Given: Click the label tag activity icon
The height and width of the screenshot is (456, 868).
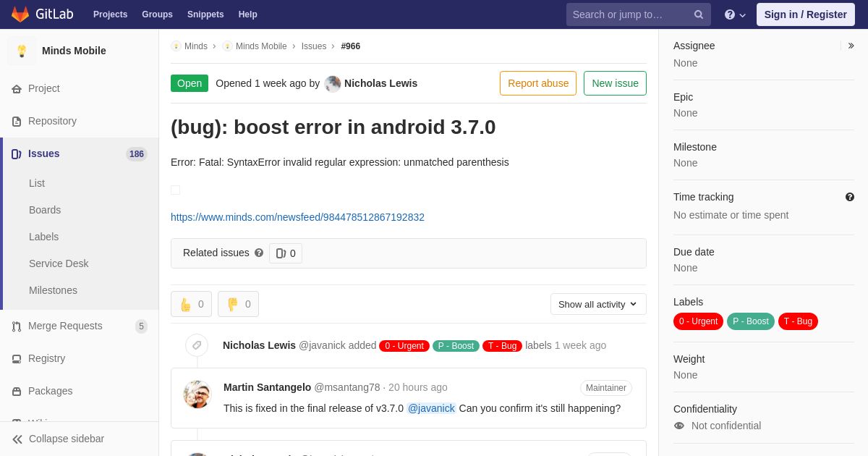Looking at the screenshot, I should [x=197, y=345].
